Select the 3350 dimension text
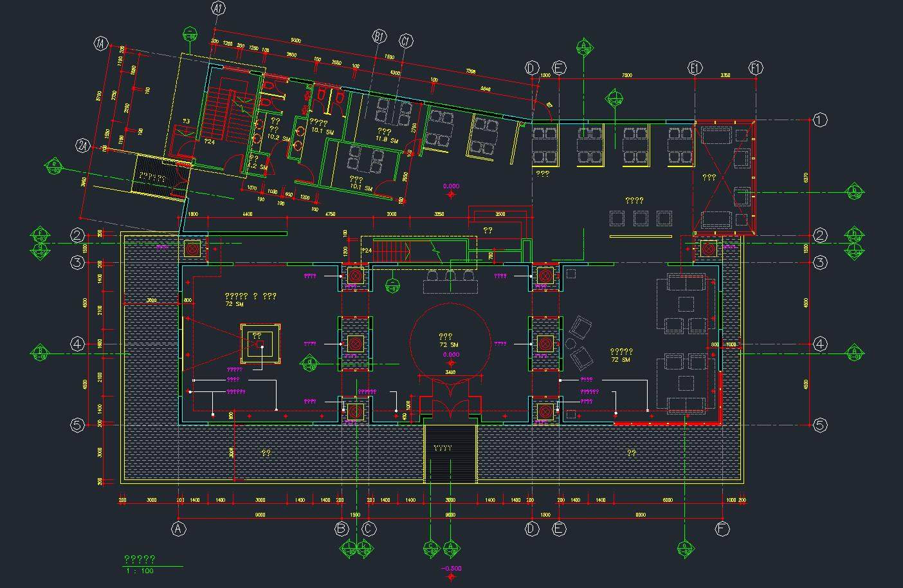 point(725,76)
